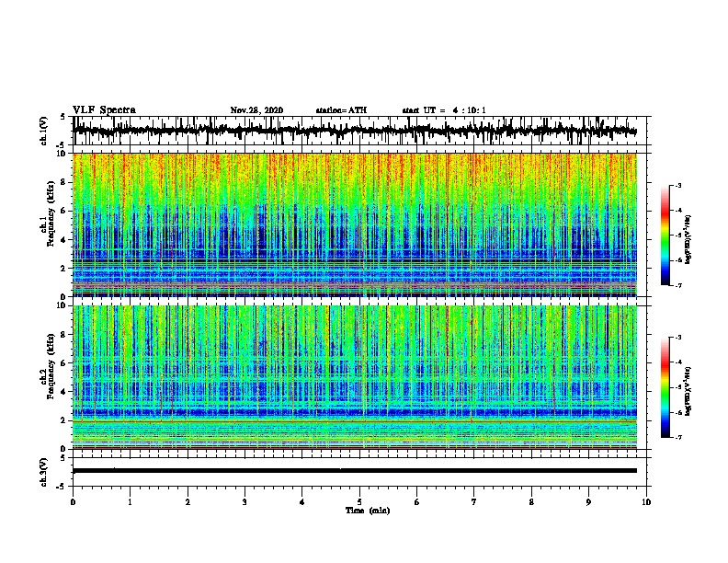This screenshot has height=563, width=728.
Task: Click the 'VLF Spectra' title text
Action: click(x=104, y=110)
